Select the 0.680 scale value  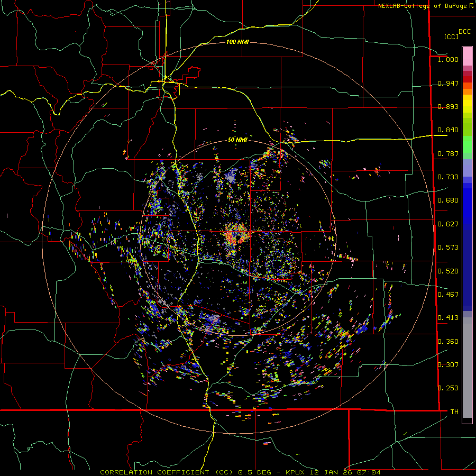click(x=448, y=200)
